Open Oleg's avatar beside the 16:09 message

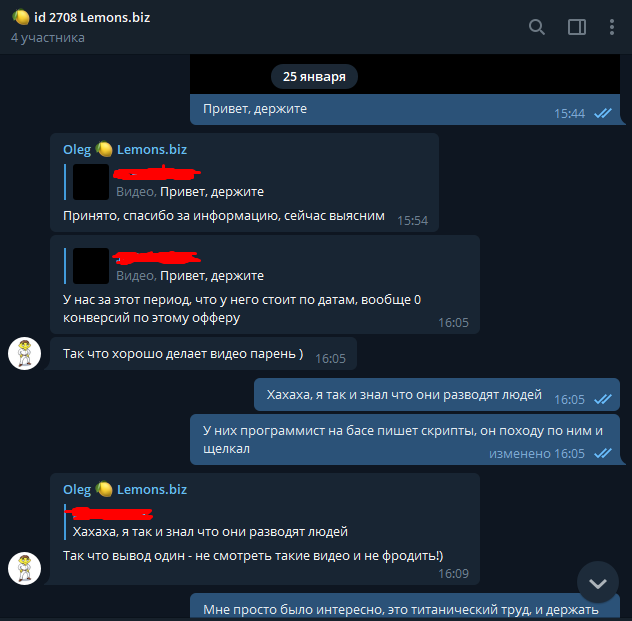[x=25, y=568]
